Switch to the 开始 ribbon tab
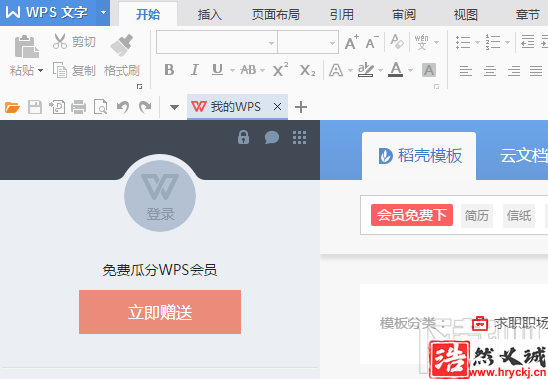The height and width of the screenshot is (379, 548). (x=148, y=14)
